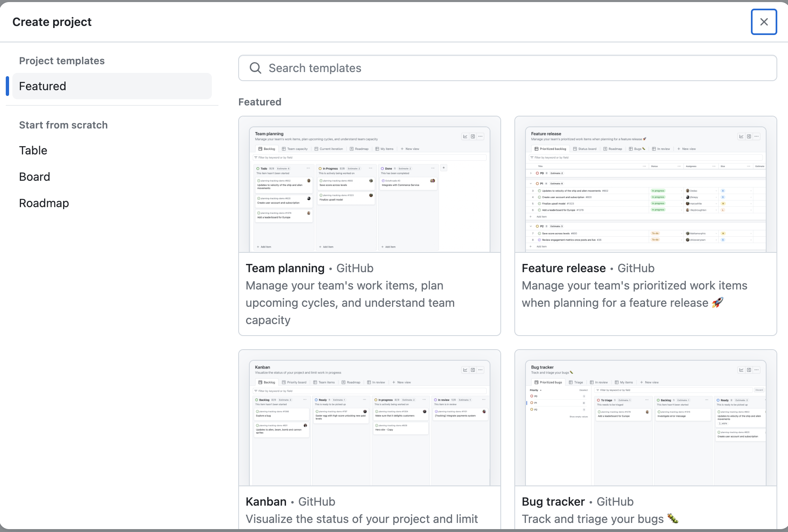
Task: Click the ellipsis icon in Feature release preview header
Action: point(757,136)
